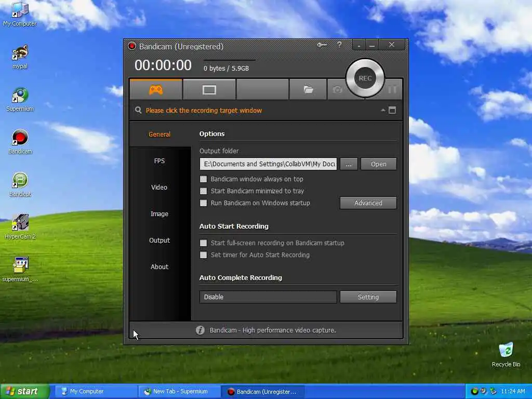Click the Safely Remove Hardware tray icon
The height and width of the screenshot is (399, 532).
tap(493, 391)
